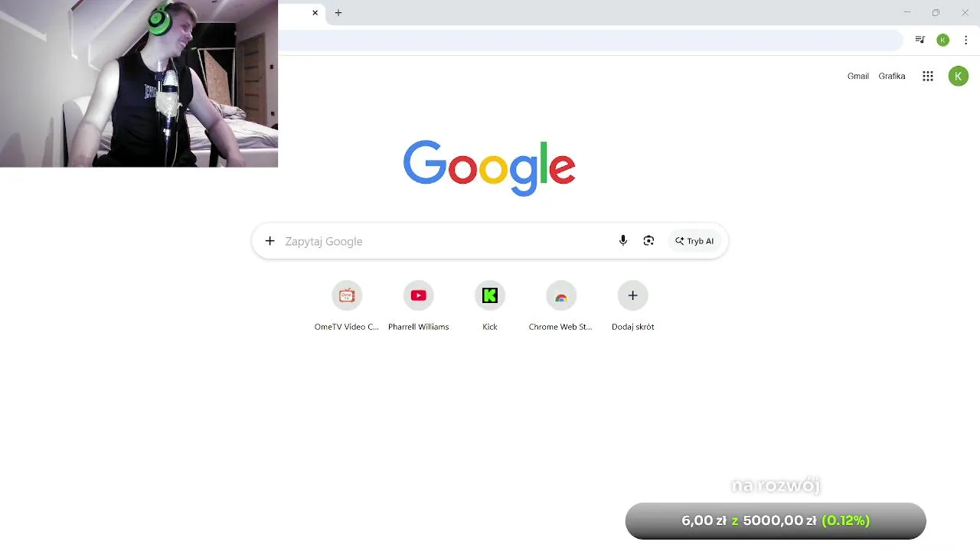The height and width of the screenshot is (551, 980).
Task: Open search by image lens icon
Action: (x=648, y=241)
